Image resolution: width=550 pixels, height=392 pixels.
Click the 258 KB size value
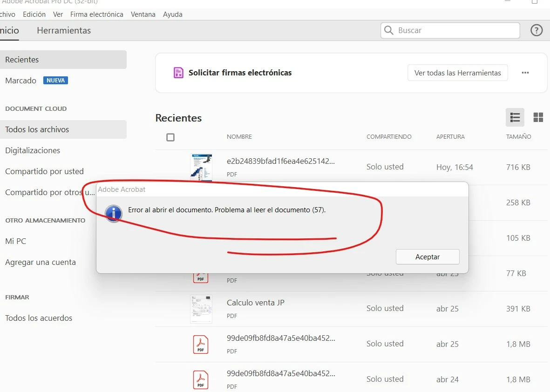tap(518, 203)
